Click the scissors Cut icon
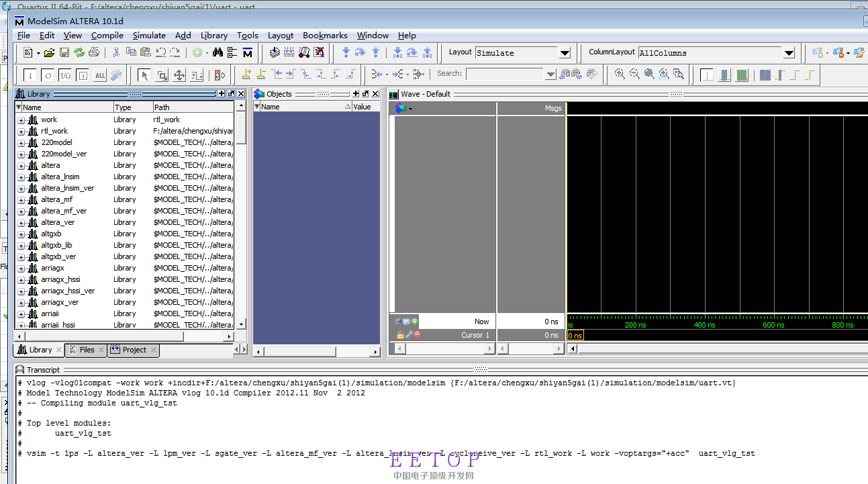The height and width of the screenshot is (484, 868). (115, 52)
